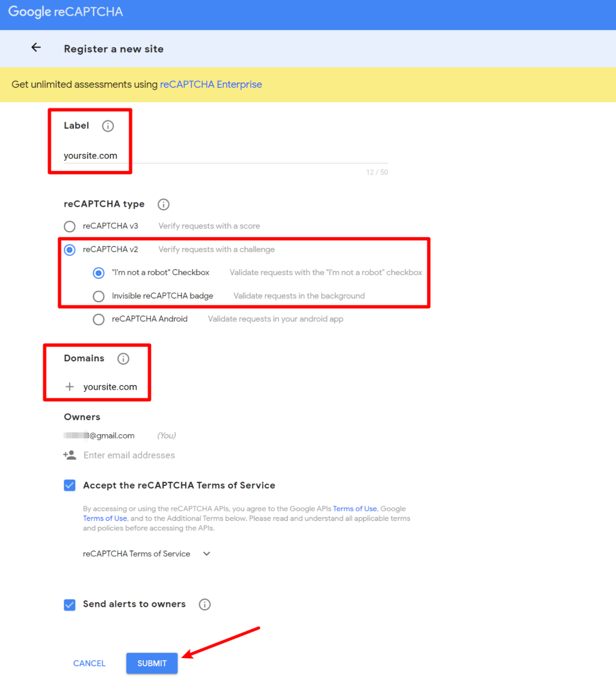Click the text Verify requests with a score
Image resolution: width=616 pixels, height=686 pixels.
[x=209, y=226]
